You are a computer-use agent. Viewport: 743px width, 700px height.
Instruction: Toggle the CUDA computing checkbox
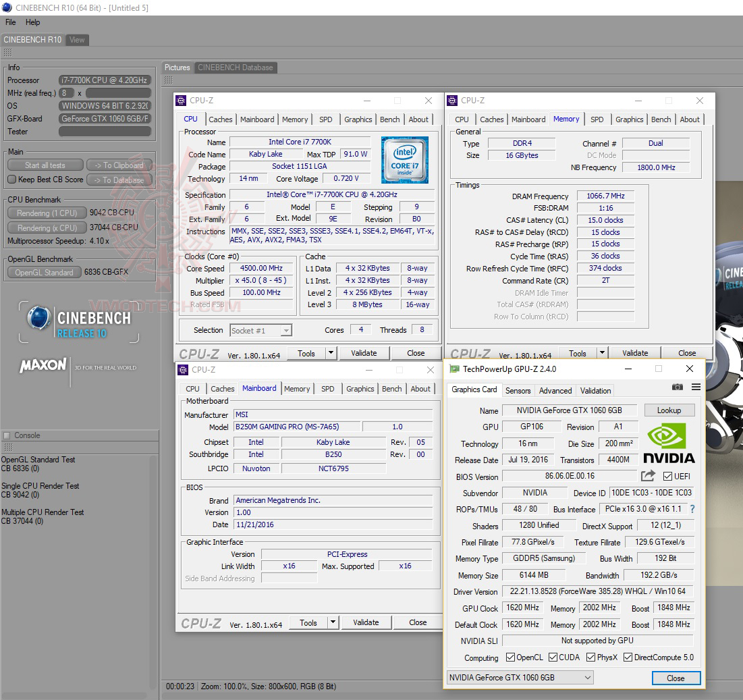[x=553, y=657]
